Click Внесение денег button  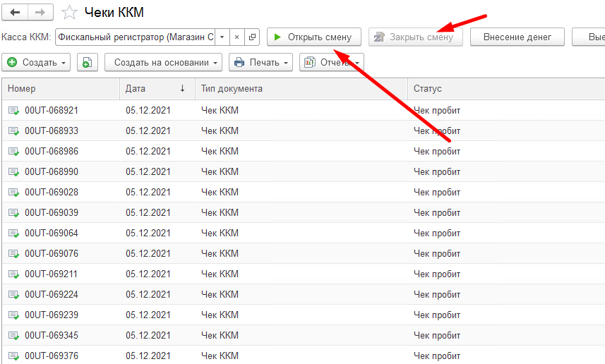(517, 37)
